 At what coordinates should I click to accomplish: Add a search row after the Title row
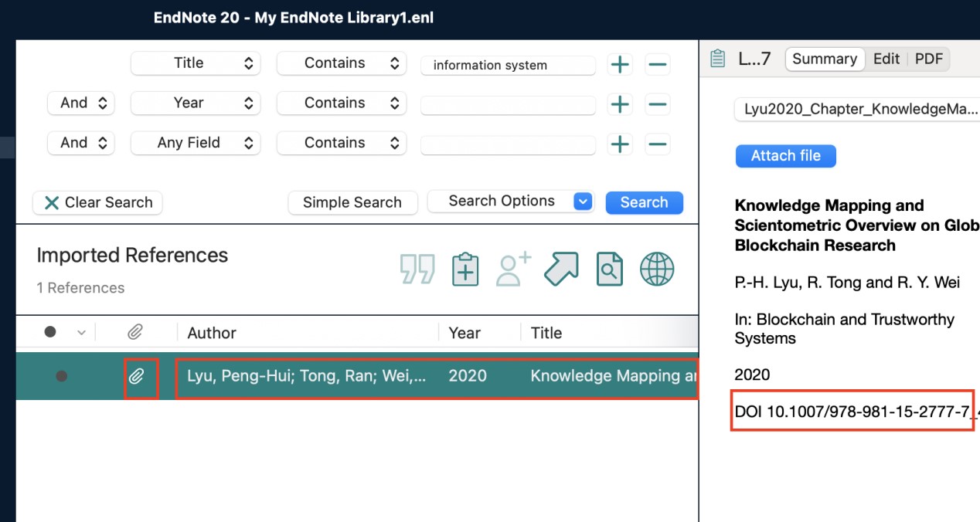click(x=620, y=64)
